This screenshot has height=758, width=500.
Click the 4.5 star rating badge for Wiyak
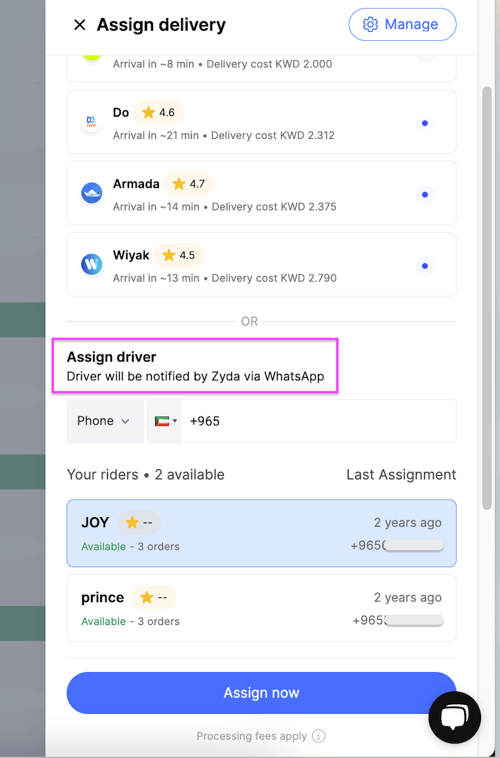coord(179,255)
